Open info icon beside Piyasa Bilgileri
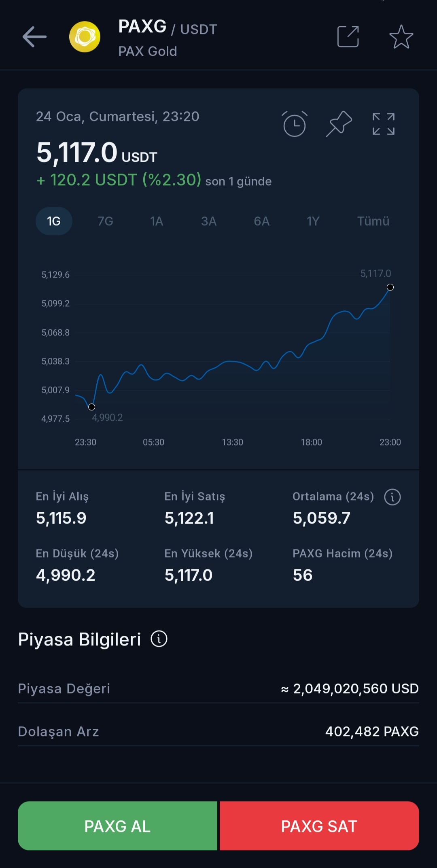The image size is (437, 868). [x=159, y=639]
